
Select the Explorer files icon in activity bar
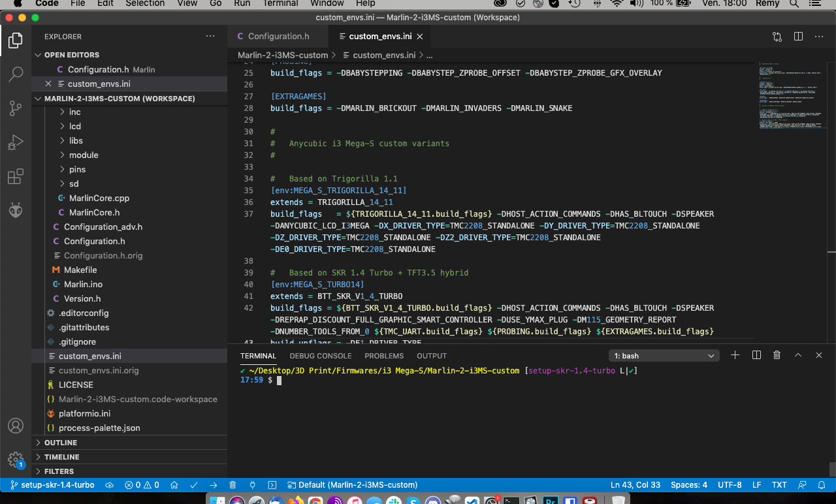[16, 41]
